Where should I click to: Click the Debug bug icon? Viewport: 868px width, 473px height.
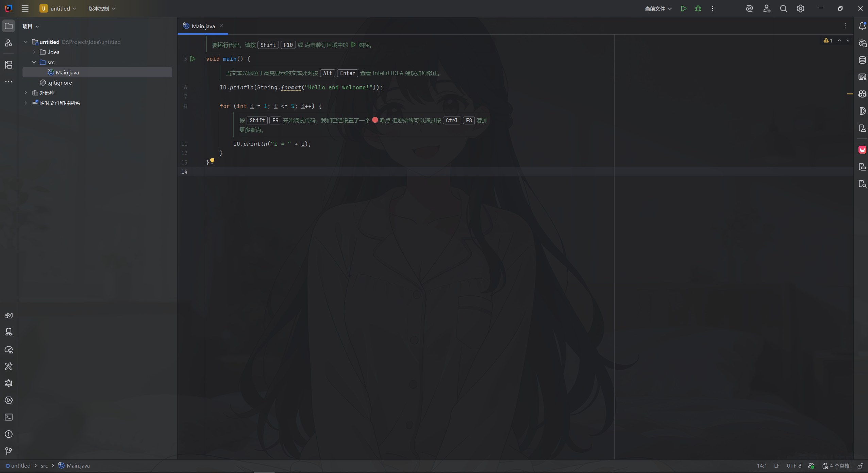click(x=698, y=8)
